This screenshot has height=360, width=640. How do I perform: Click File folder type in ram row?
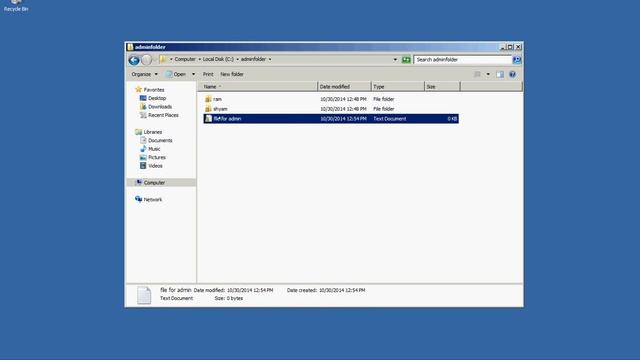click(x=384, y=99)
